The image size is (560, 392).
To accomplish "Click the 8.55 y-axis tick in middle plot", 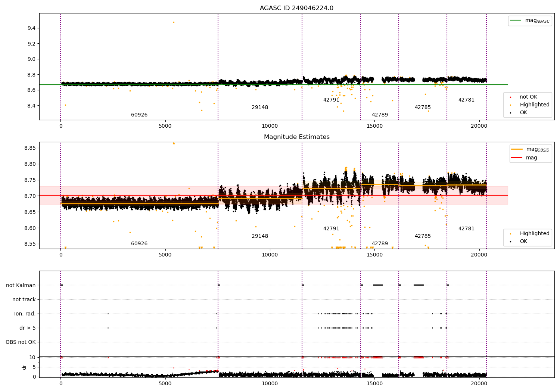I will click(x=30, y=244).
